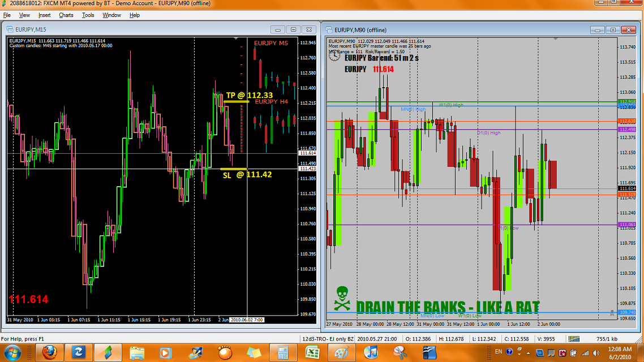Show hidden tray icons arrow
This screenshot has height=362, width=644.
tap(528, 353)
